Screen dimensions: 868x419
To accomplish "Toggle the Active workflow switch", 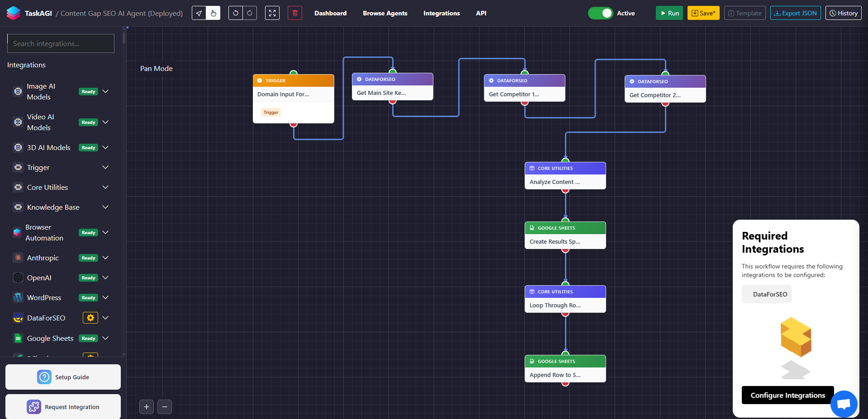I will [600, 13].
